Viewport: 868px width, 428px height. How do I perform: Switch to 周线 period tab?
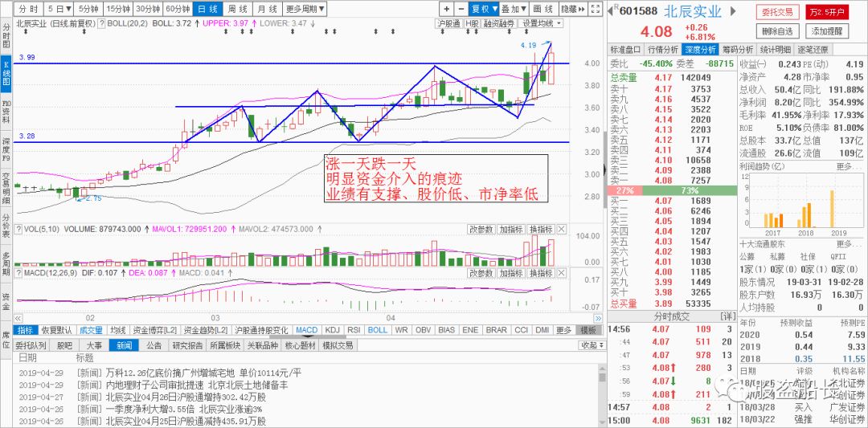click(237, 9)
